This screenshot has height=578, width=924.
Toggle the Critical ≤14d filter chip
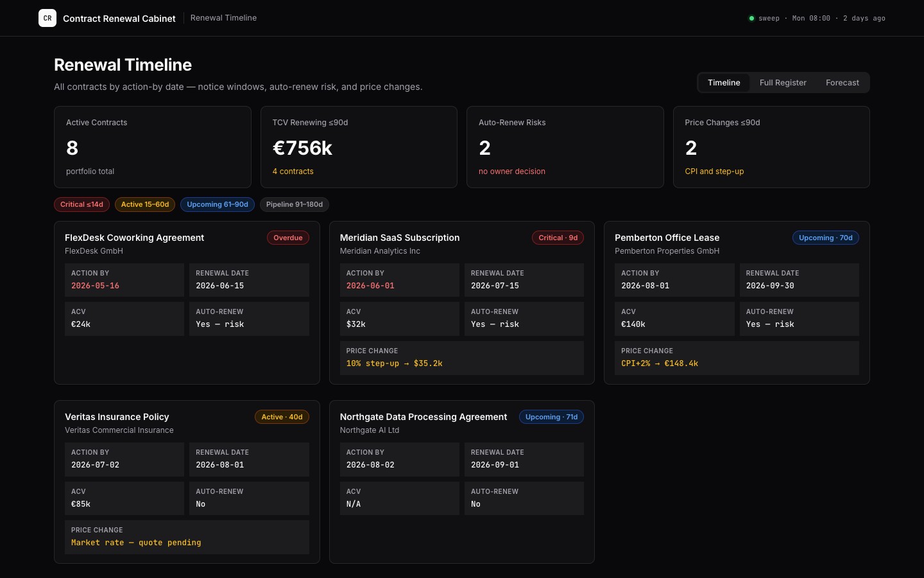click(x=81, y=204)
